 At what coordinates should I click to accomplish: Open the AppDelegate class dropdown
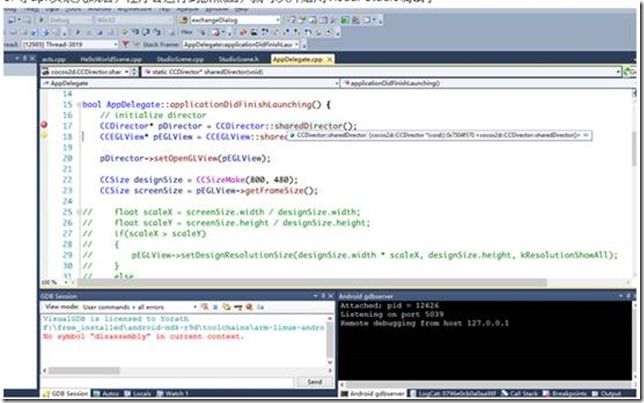(x=190, y=83)
